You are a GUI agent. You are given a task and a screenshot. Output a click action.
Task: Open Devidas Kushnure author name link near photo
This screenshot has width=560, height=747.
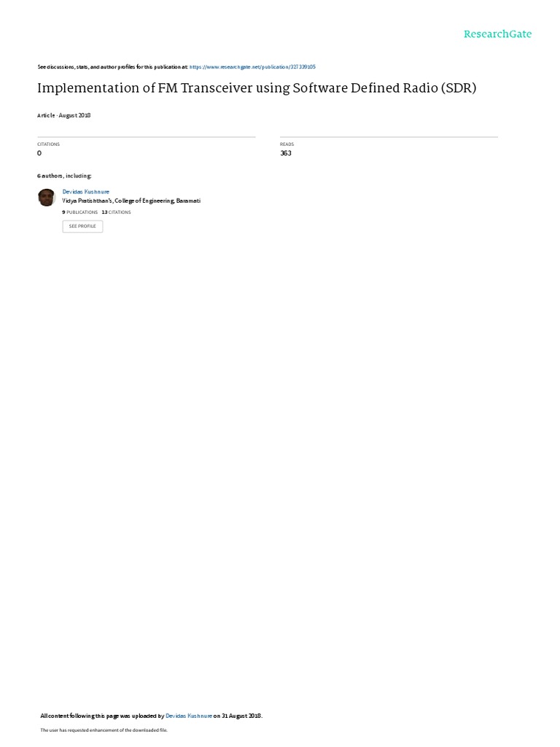(86, 192)
